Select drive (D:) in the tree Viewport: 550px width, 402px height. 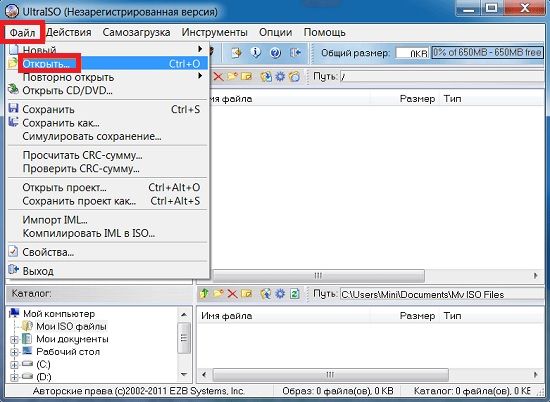tap(43, 377)
